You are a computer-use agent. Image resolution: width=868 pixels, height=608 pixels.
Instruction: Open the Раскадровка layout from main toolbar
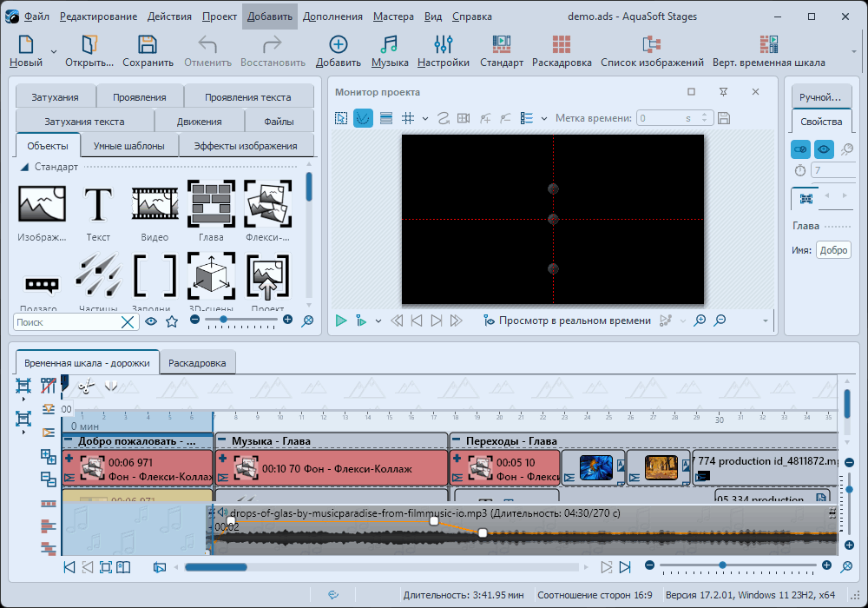(x=562, y=50)
